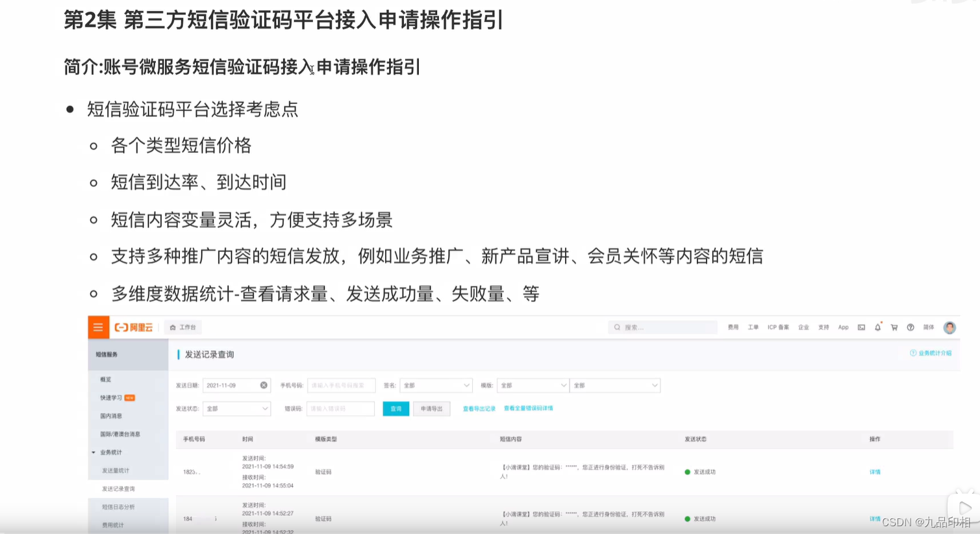The image size is (980, 534).
Task: Open the user avatar profile menu
Action: [949, 328]
